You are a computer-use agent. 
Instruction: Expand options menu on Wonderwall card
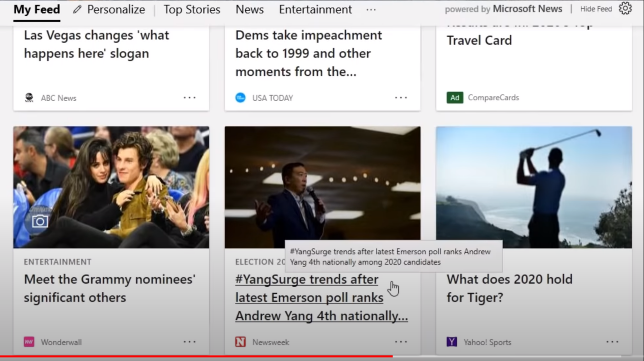[x=190, y=342]
